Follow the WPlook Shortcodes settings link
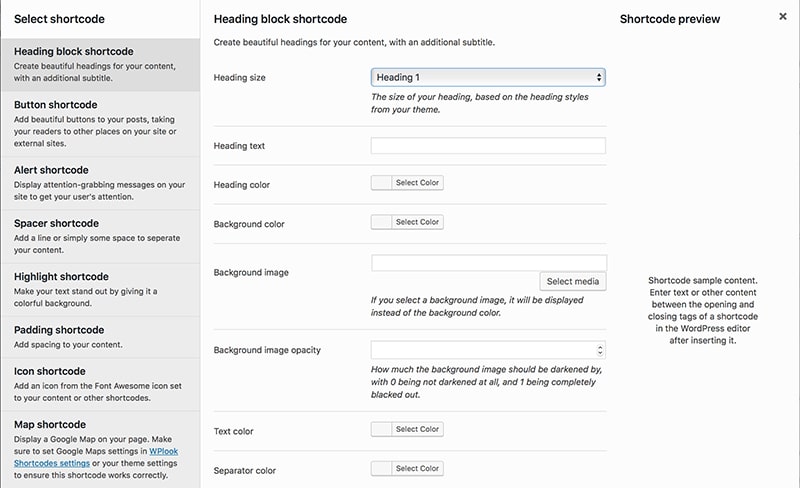This screenshot has height=488, width=800. 96,457
